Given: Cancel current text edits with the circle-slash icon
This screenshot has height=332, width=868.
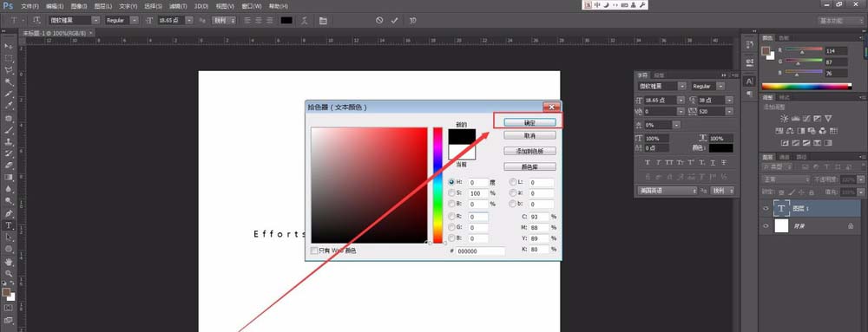Looking at the screenshot, I should (379, 20).
